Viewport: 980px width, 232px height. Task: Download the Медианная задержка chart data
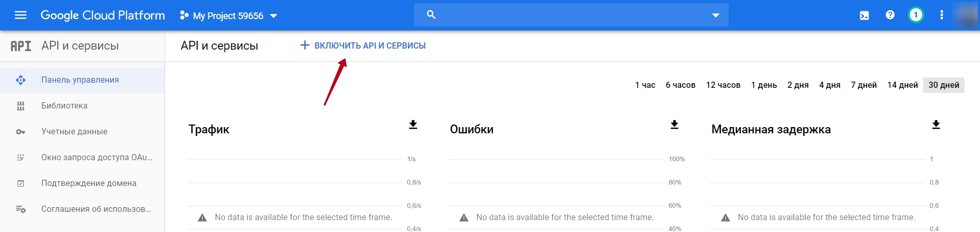point(936,125)
